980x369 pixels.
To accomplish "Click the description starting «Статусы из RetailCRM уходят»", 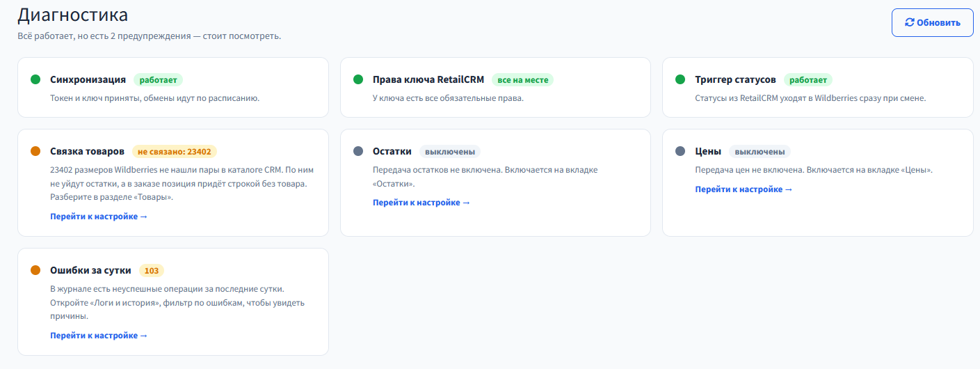I will [810, 98].
